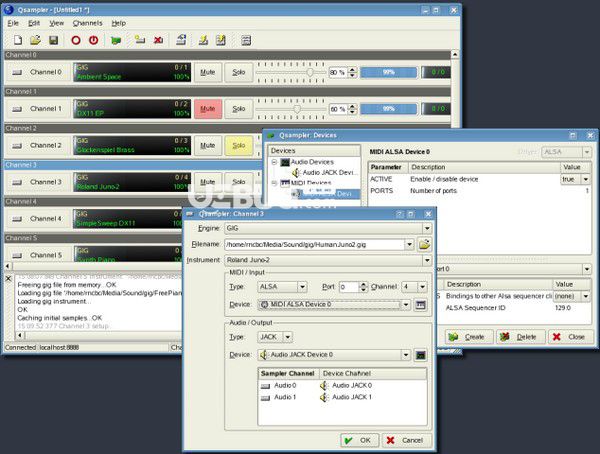Select Audio 1 row in Sampler Channel table
This screenshot has height=454, width=600.
342,397
